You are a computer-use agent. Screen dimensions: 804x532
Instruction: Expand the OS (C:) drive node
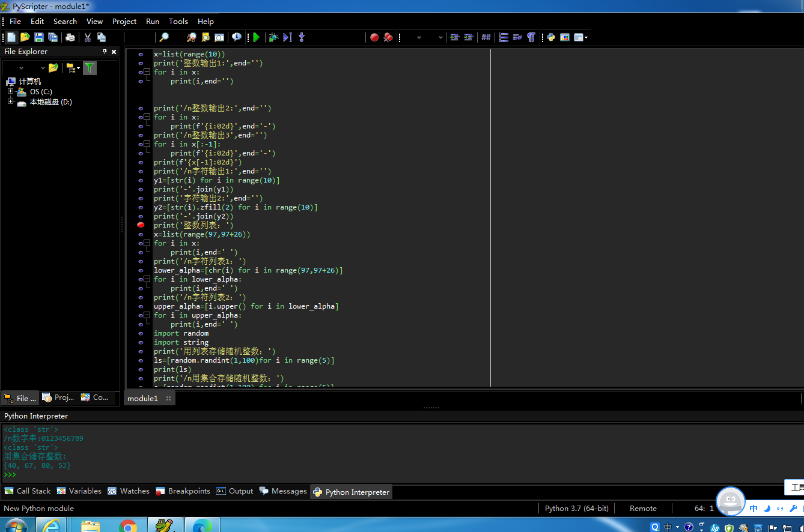point(10,91)
